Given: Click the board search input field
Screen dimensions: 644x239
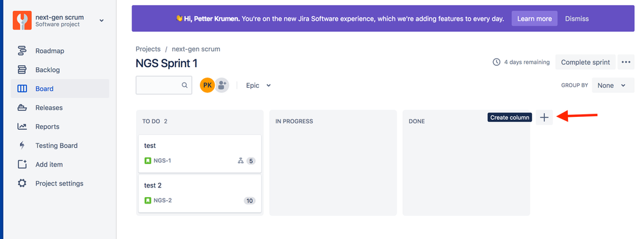Looking at the screenshot, I should coord(164,85).
